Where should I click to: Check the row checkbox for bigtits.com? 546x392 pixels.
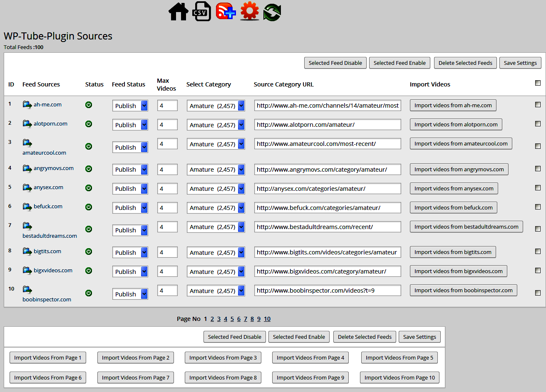[538, 251]
